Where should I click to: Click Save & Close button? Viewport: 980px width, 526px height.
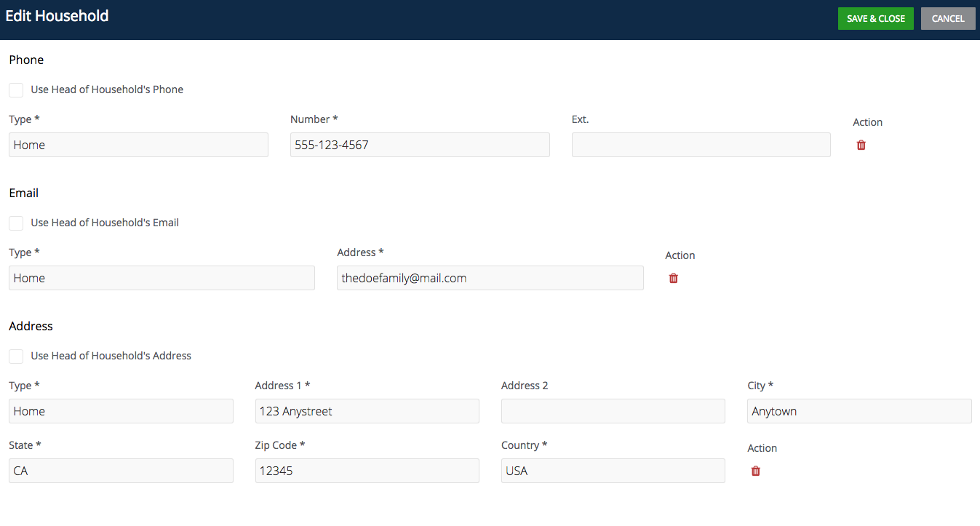tap(876, 19)
